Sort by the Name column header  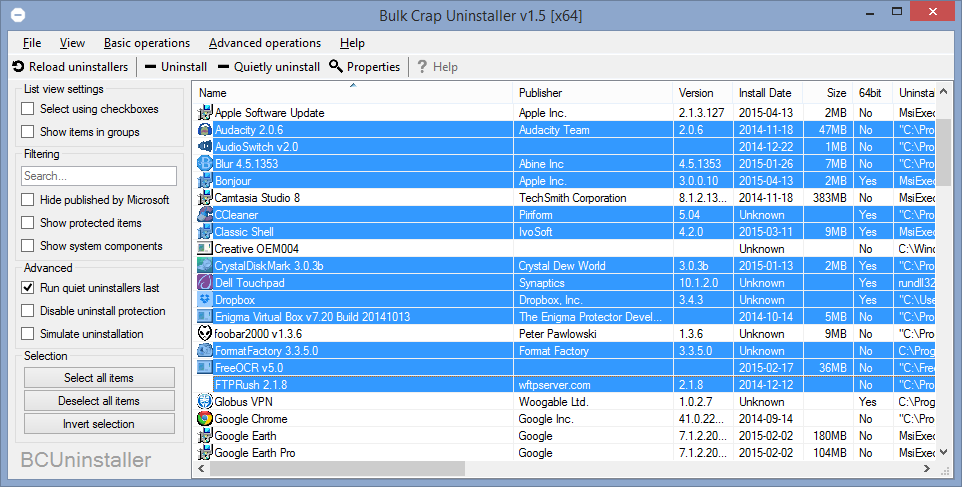pyautogui.click(x=353, y=93)
